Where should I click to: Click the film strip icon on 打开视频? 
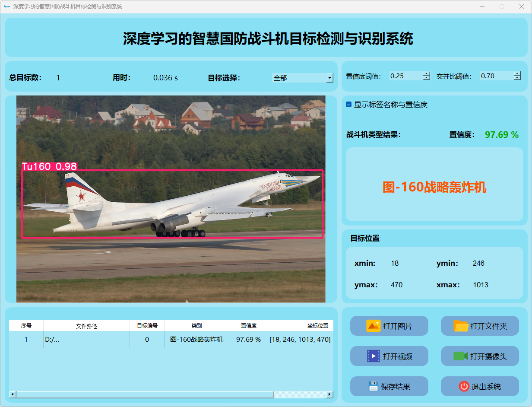click(x=374, y=356)
